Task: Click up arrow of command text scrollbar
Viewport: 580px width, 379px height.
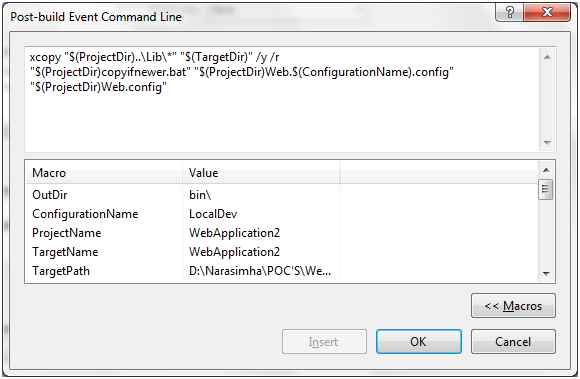Action: (x=547, y=57)
